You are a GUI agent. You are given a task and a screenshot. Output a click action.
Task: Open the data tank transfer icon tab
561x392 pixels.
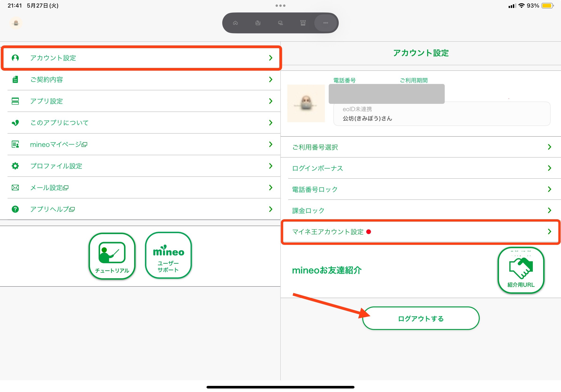pos(258,23)
